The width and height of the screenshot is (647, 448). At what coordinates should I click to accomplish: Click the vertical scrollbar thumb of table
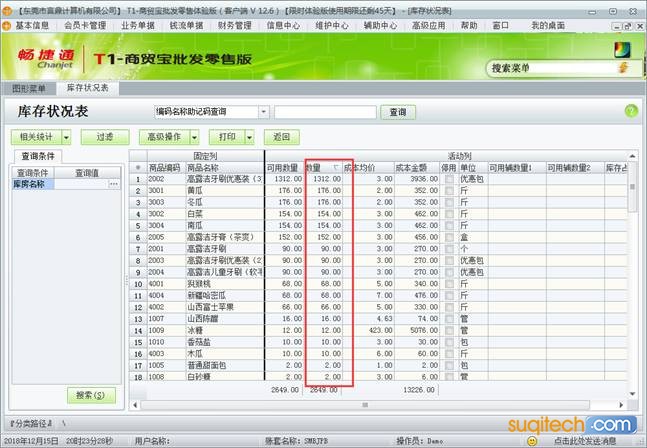632,187
